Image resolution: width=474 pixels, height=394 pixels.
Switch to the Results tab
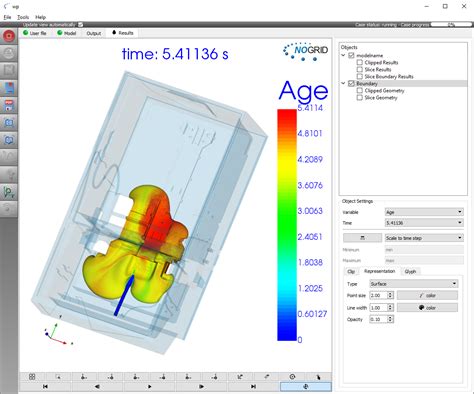point(122,33)
